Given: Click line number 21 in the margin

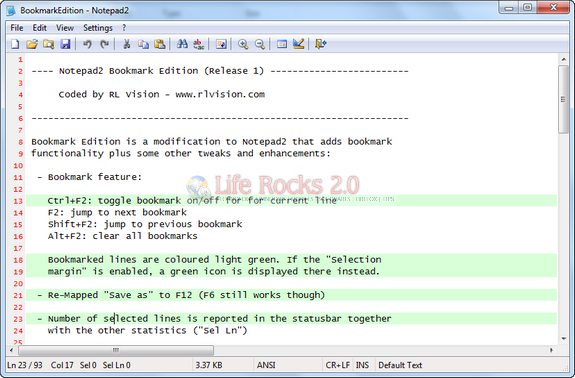Looking at the screenshot, I should (18, 295).
